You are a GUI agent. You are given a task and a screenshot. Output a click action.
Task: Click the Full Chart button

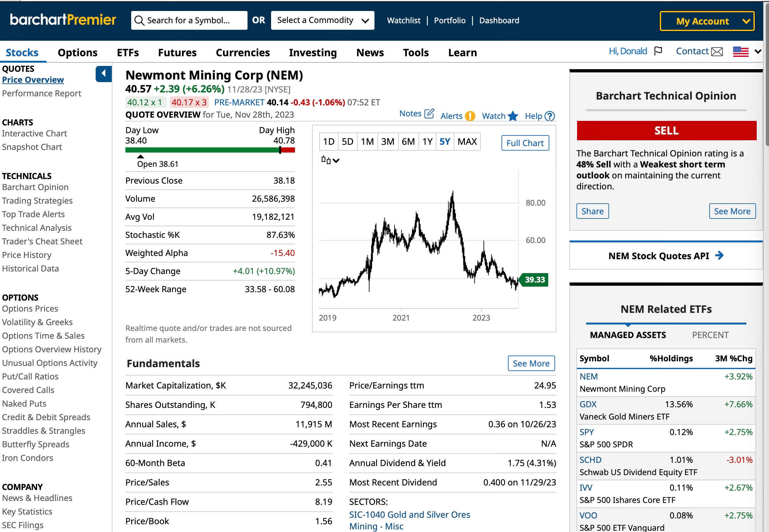(x=525, y=143)
